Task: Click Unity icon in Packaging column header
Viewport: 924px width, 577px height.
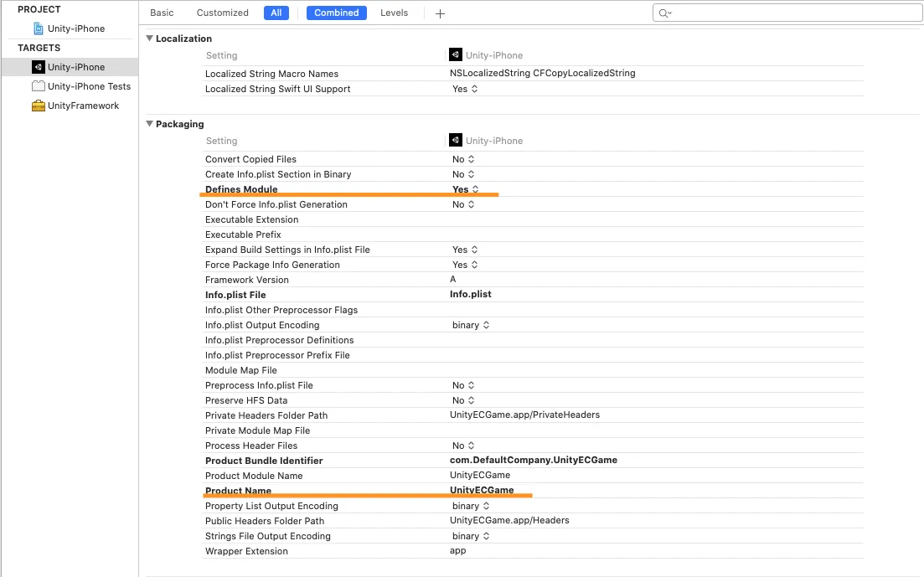Action: (456, 141)
